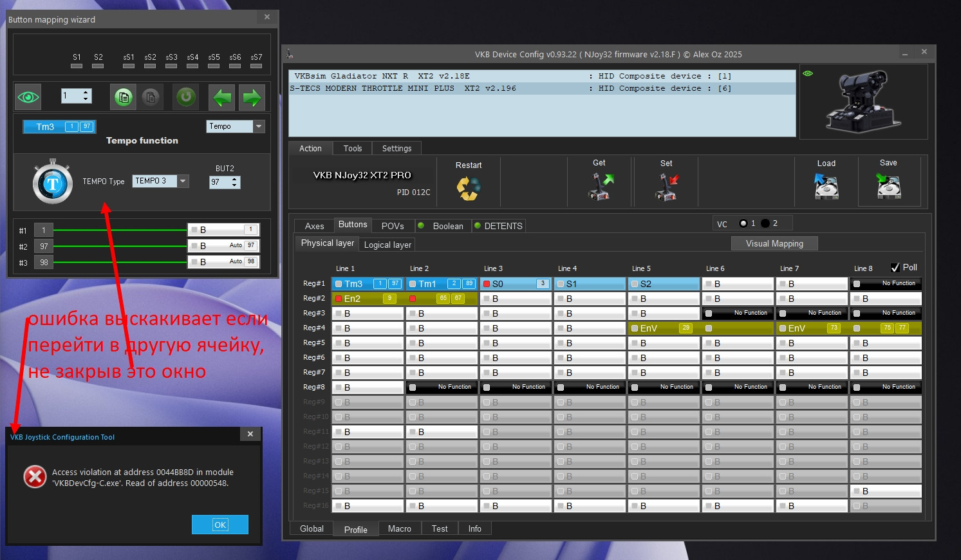Click the gray paste icon in wizard
The image size is (961, 560).
point(151,97)
